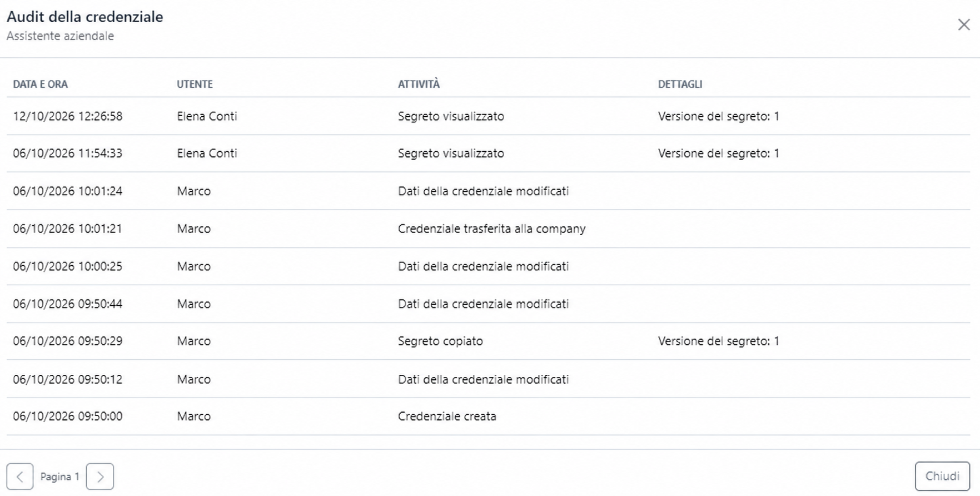Select Dati della credenziale modificati at 10:00:25
The width and height of the screenshot is (980, 496).
pyautogui.click(x=484, y=266)
